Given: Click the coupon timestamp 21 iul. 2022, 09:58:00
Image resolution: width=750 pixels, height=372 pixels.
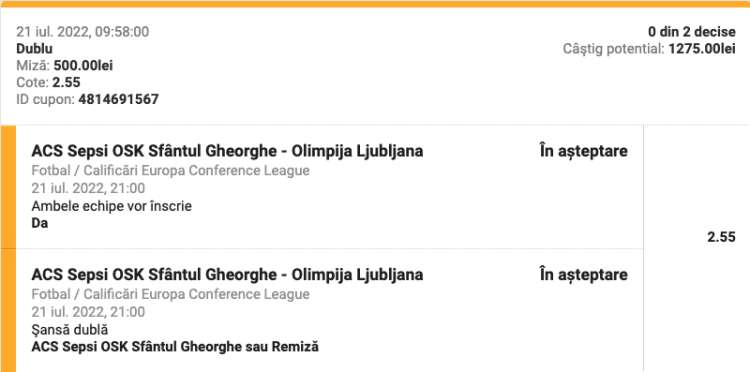Looking at the screenshot, I should point(82,32).
